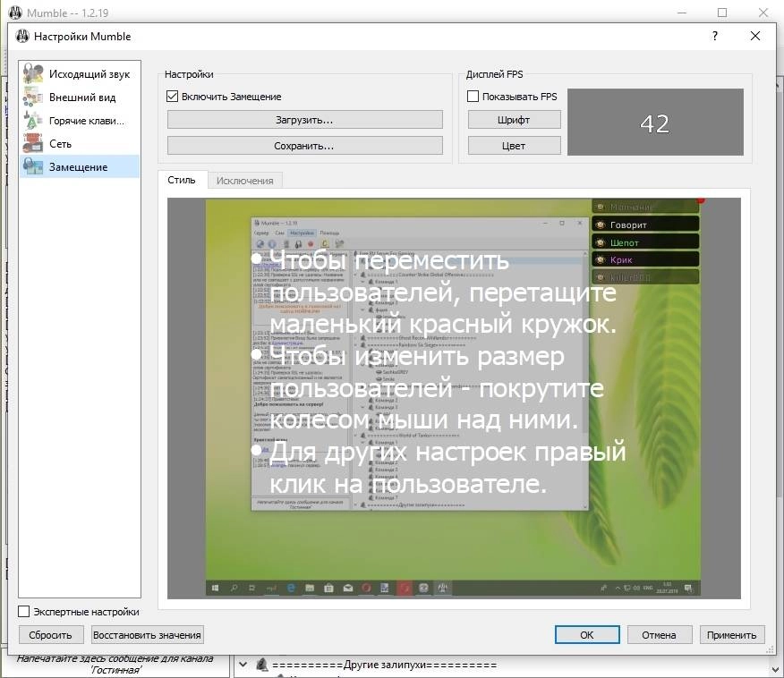Click the help question mark button
Viewport: 784px width, 678px height.
715,36
